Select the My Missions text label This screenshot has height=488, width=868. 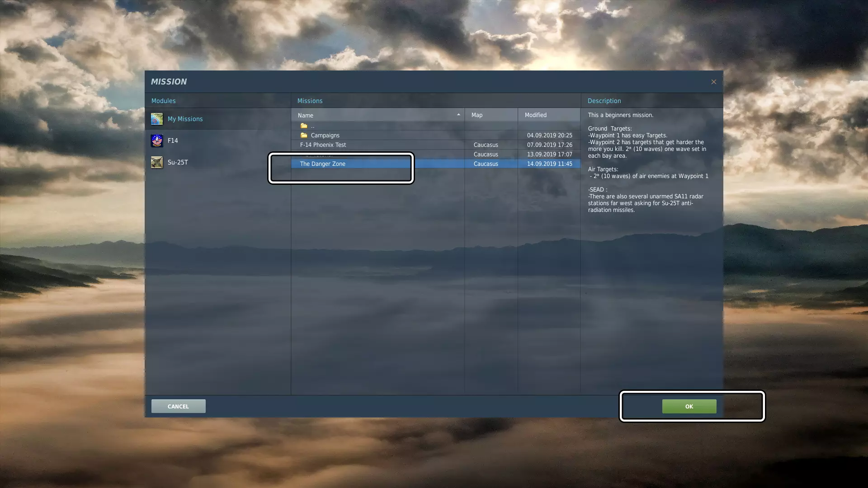pyautogui.click(x=185, y=119)
